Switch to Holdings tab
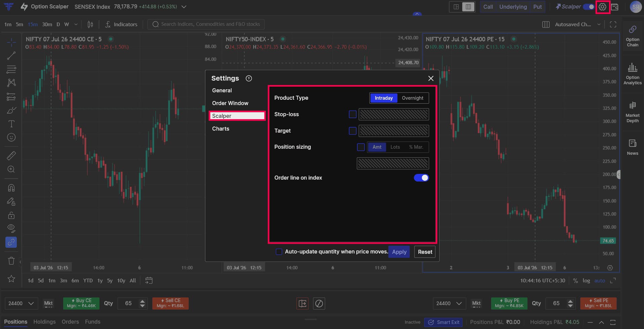This screenshot has width=644, height=329. pos(44,322)
